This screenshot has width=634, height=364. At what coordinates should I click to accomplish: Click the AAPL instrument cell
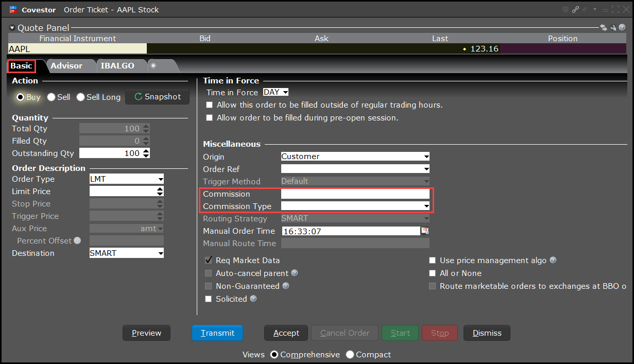(x=77, y=49)
